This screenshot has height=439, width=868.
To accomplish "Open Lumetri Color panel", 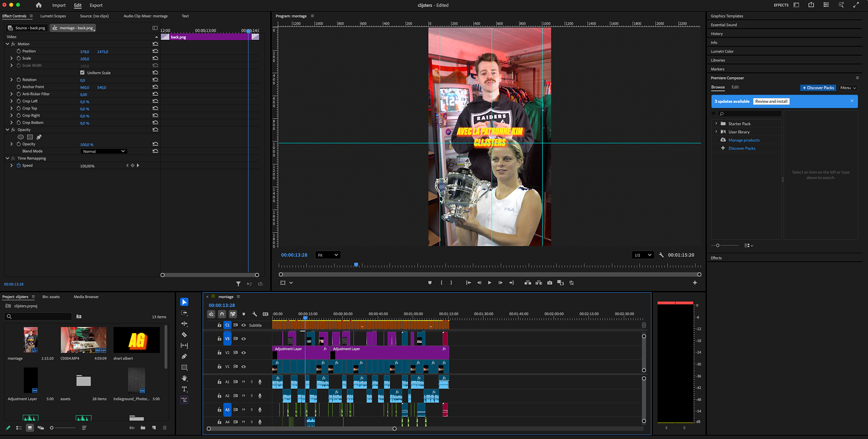I will (x=722, y=51).
